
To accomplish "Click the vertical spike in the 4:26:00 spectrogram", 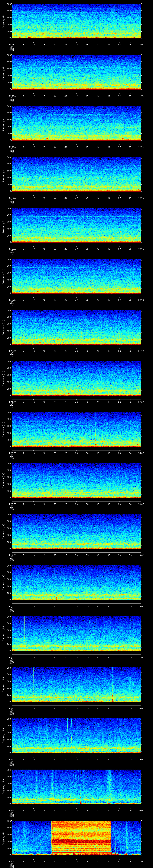I will 24,630.
